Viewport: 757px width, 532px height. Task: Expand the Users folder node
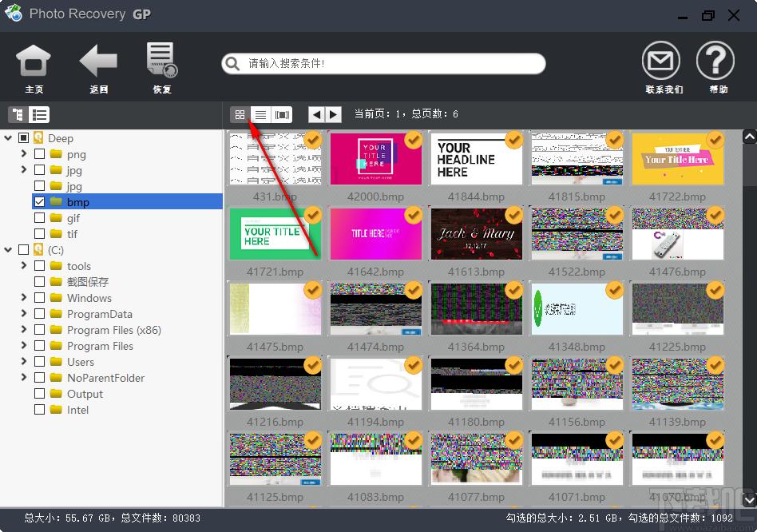[x=24, y=362]
